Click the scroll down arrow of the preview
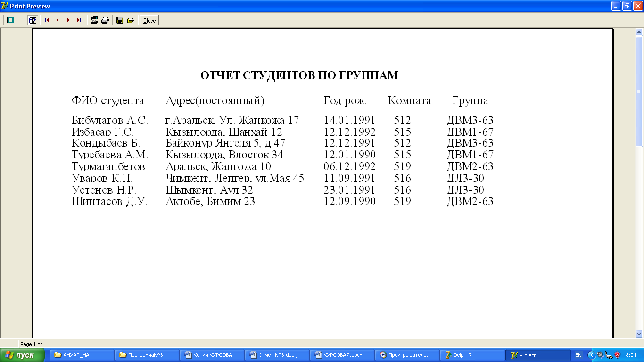Image resolution: width=644 pixels, height=362 pixels. click(640, 334)
